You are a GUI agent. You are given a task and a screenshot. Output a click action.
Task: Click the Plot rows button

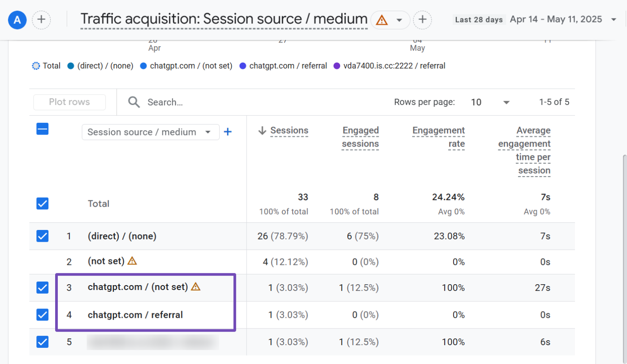tap(69, 102)
